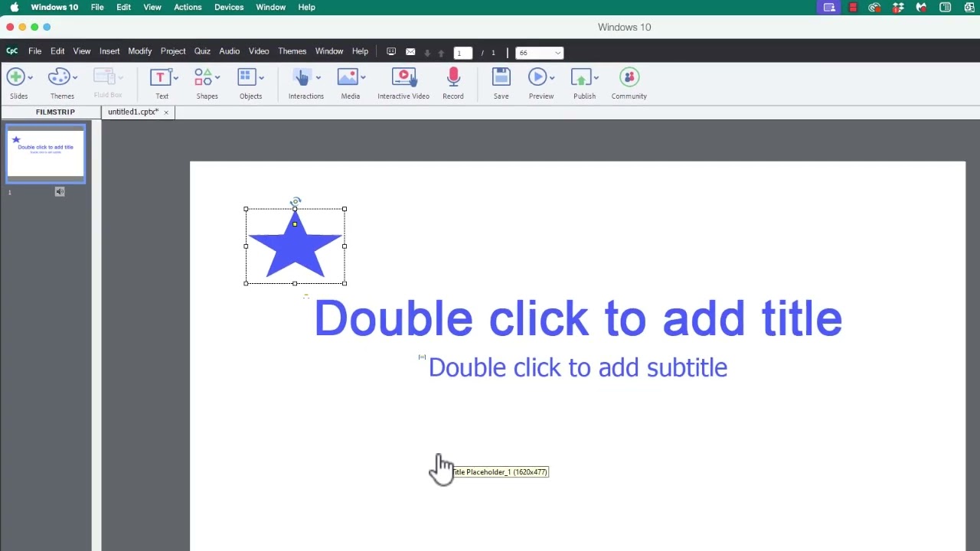This screenshot has height=551, width=980.
Task: Open the Quiz menu
Action: [x=202, y=51]
